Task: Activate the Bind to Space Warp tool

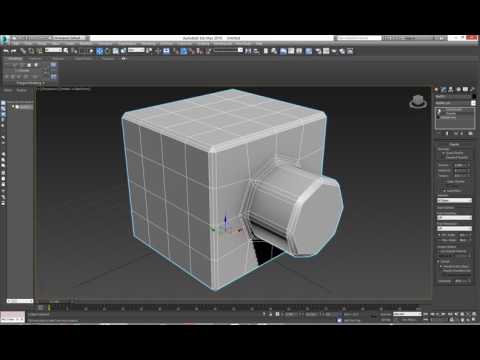Action: coord(39,51)
